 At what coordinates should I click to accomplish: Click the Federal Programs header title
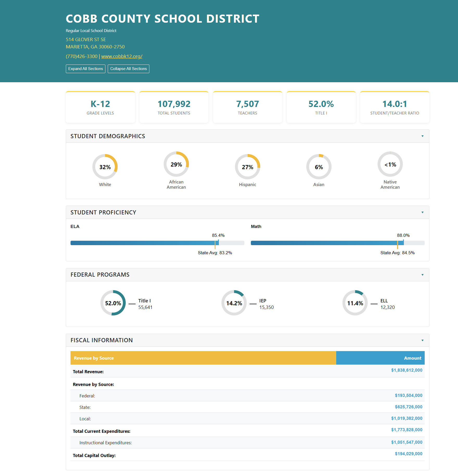pos(100,275)
